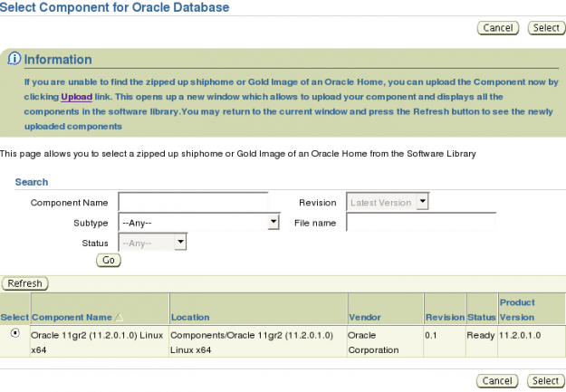
Task: Sort by Component Name column header
Action: click(x=72, y=317)
